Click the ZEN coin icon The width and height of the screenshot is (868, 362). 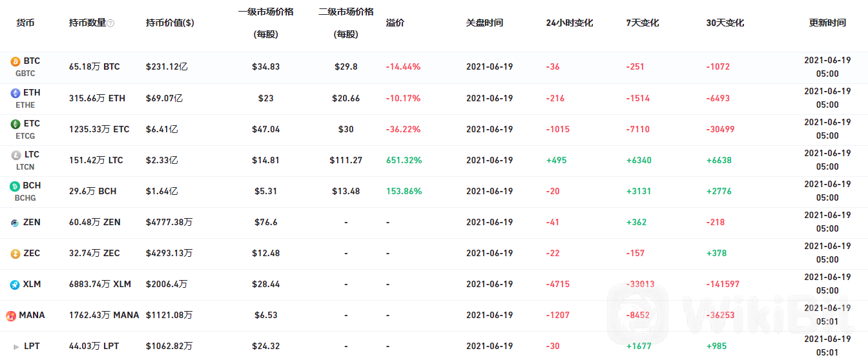pos(15,223)
